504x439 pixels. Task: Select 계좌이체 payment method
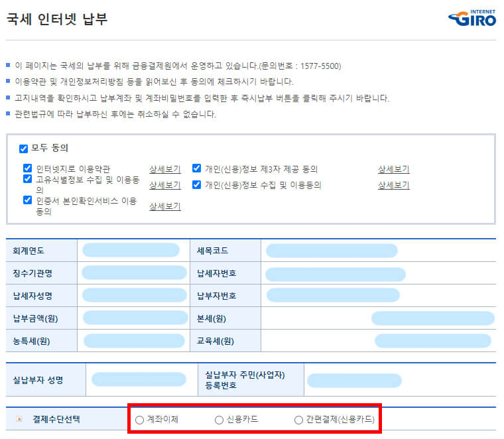pyautogui.click(x=139, y=420)
